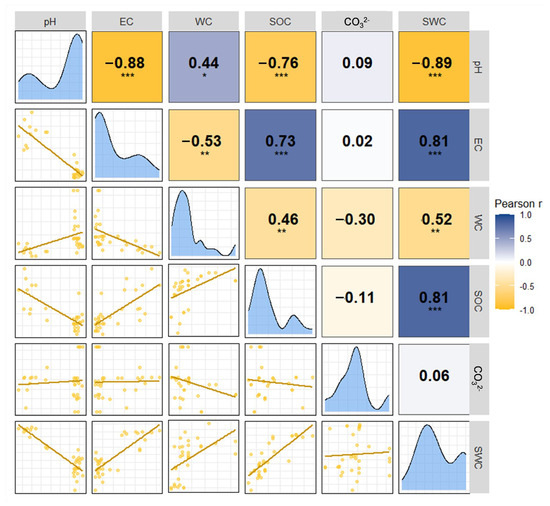The width and height of the screenshot is (550, 506).
Task: Click the -0.53 correlation cell
Action: coord(204,145)
